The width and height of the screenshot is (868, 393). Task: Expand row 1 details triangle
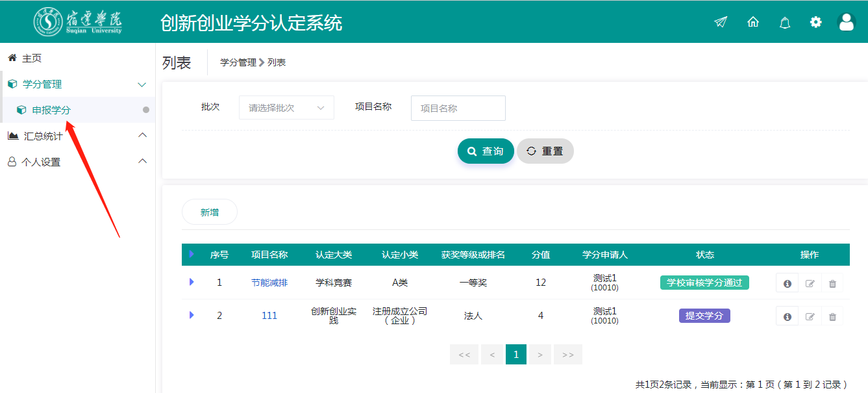coord(192,282)
